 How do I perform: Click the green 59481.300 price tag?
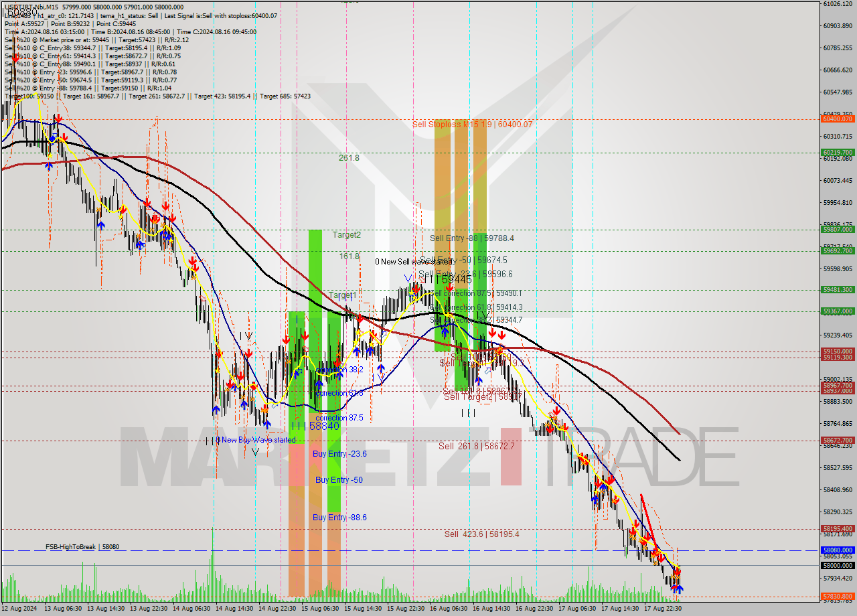click(837, 290)
